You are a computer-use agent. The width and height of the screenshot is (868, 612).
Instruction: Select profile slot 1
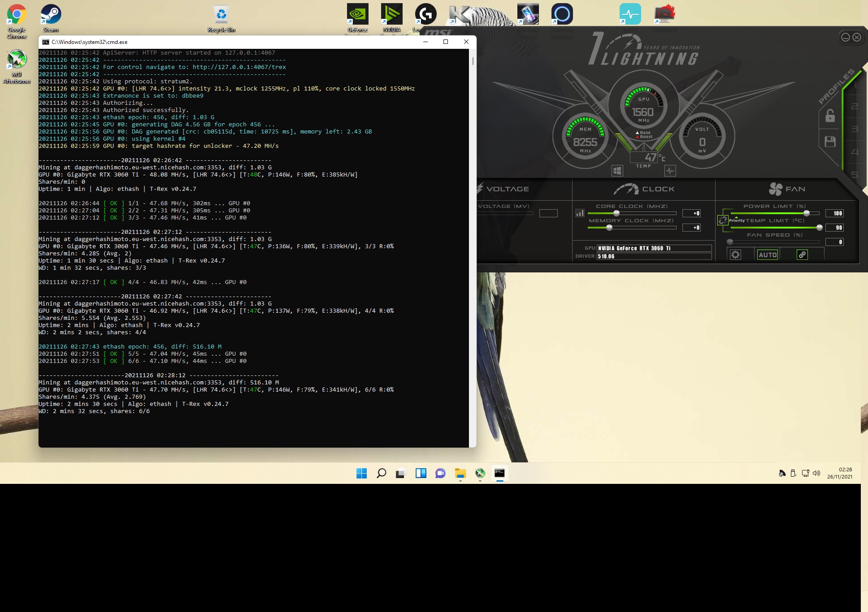tap(855, 85)
